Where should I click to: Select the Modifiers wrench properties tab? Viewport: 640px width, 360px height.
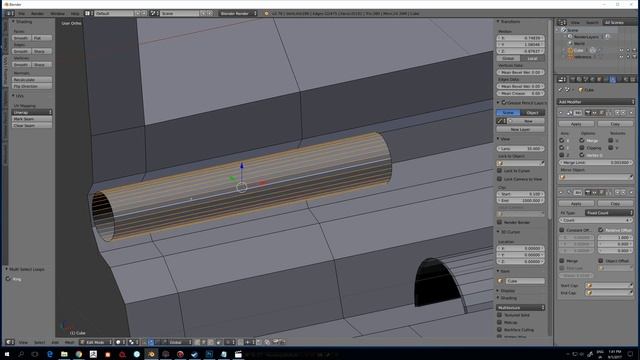coord(613,79)
